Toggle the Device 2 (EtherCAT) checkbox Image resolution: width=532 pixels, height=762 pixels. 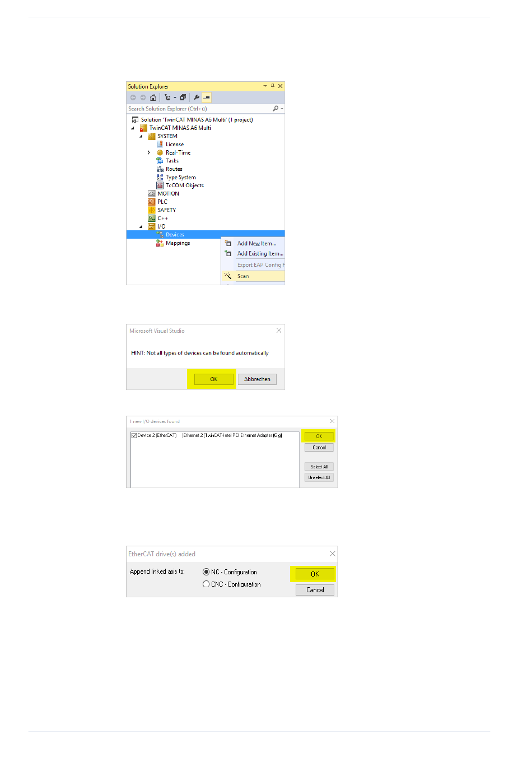[x=134, y=435]
